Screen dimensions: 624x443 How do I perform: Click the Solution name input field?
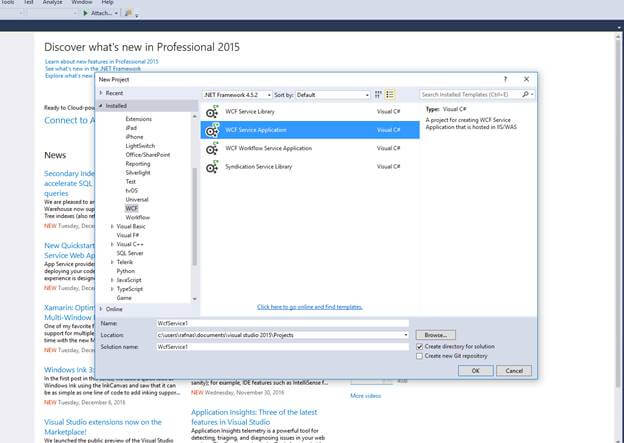[283, 347]
